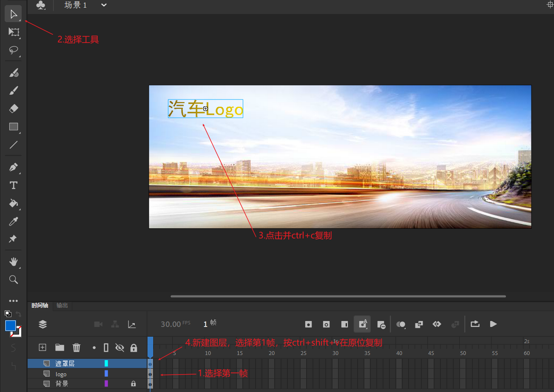Select the Asset Warp pin tool

(13, 239)
